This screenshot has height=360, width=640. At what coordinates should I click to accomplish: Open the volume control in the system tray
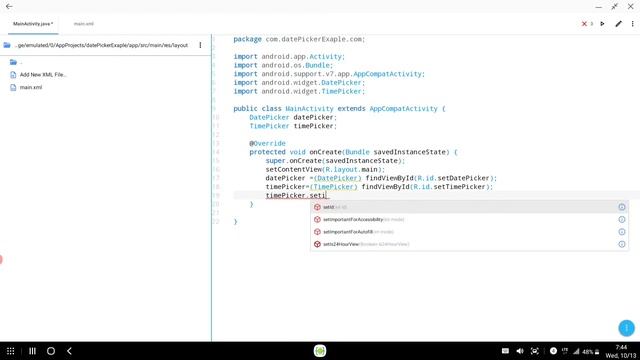tap(520, 351)
